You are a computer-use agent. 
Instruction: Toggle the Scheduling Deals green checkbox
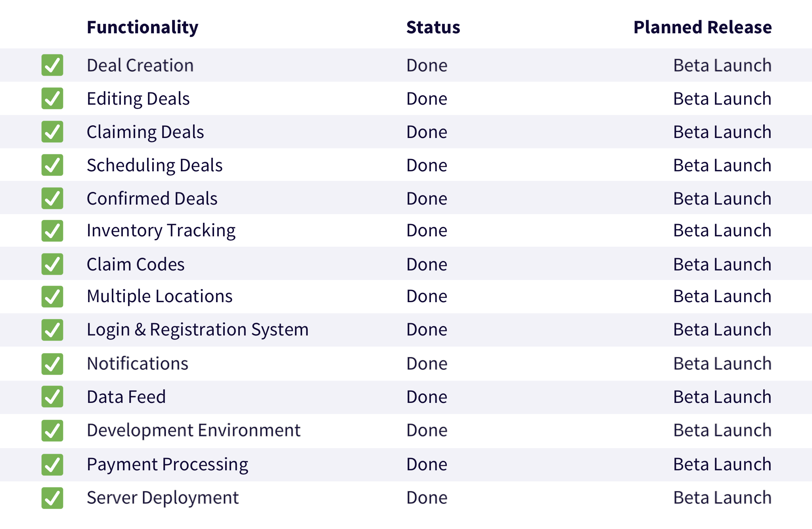point(52,165)
